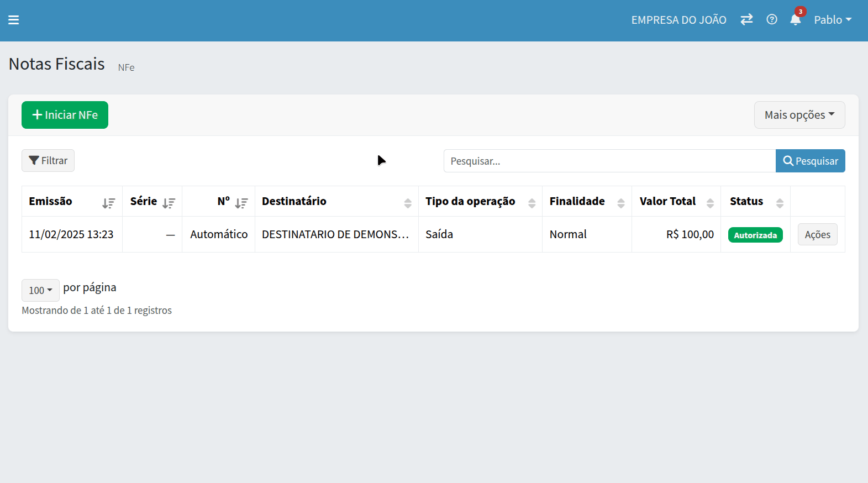868x483 pixels.
Task: Click the Iniciar NFe button
Action: coord(65,115)
